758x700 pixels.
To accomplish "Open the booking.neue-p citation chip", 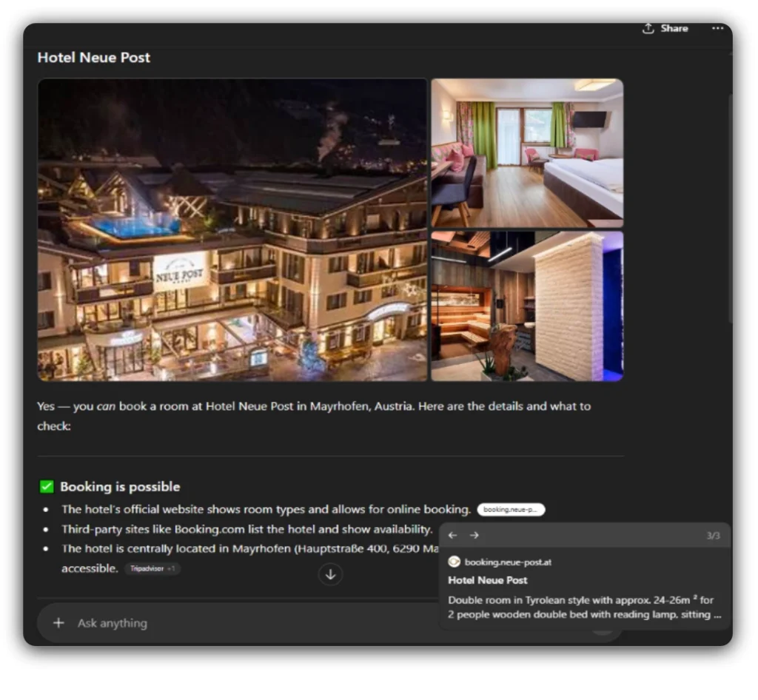I will pos(511,510).
